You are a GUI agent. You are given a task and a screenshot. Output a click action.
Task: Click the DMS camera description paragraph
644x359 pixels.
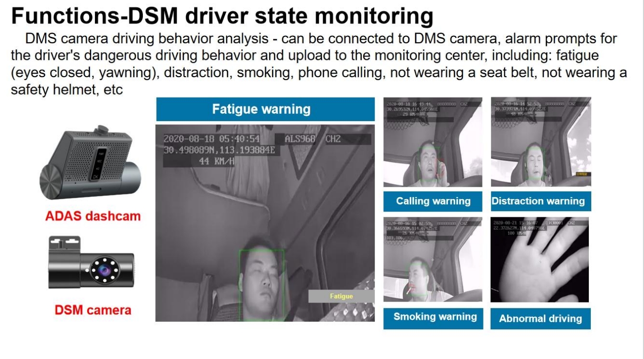click(x=319, y=64)
